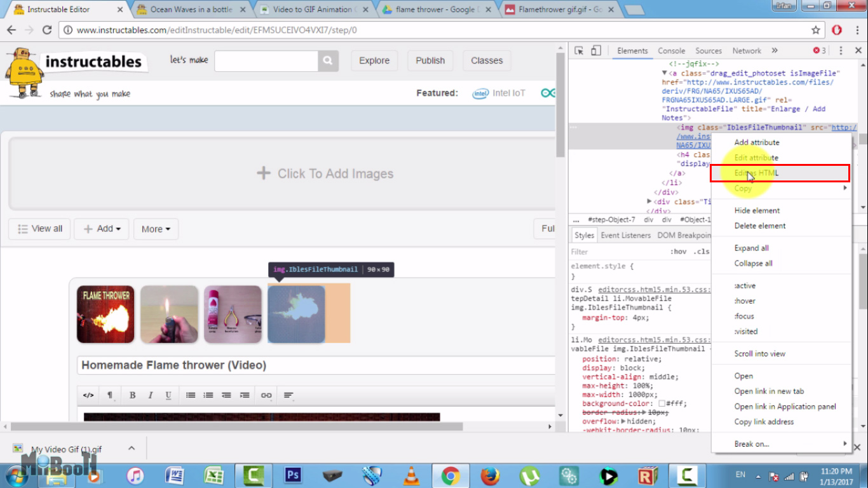Open uTorrent from the taskbar
Viewport: 868px width, 488px height.
[529, 475]
